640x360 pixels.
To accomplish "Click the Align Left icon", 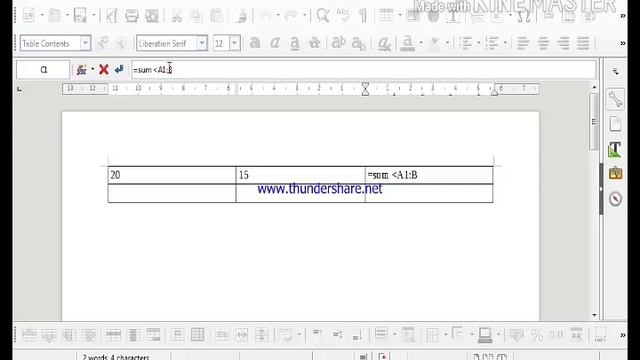I will click(523, 43).
